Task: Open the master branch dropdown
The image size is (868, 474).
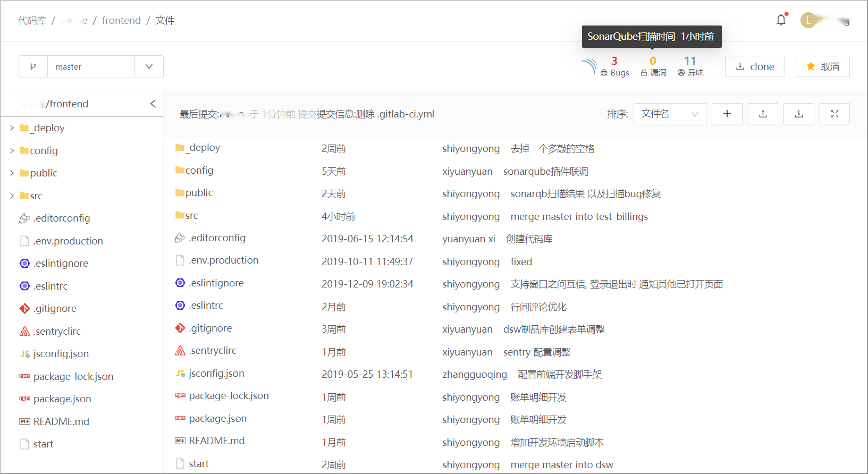Action: (x=149, y=67)
